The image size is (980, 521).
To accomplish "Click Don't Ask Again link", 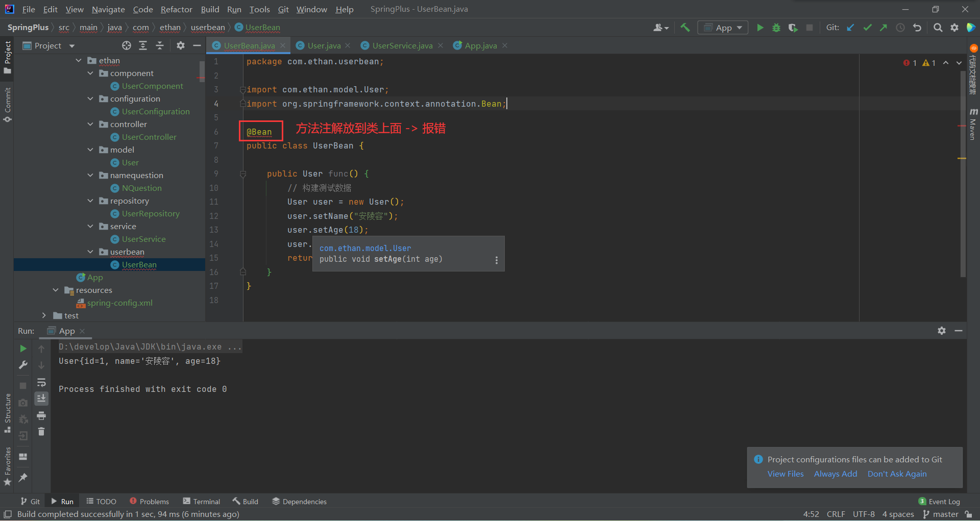I will coord(897,474).
